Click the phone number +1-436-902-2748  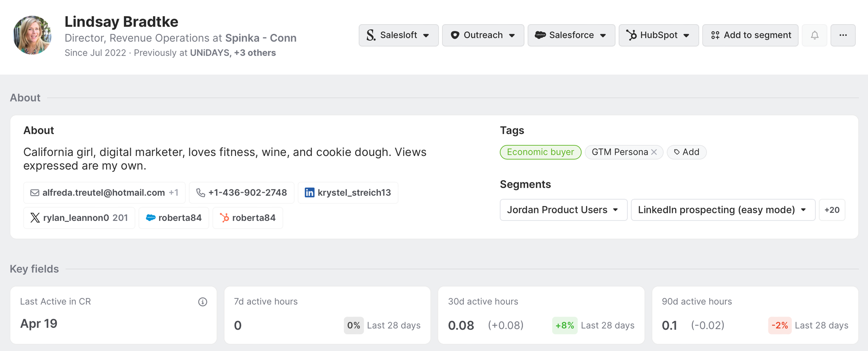pyautogui.click(x=242, y=193)
